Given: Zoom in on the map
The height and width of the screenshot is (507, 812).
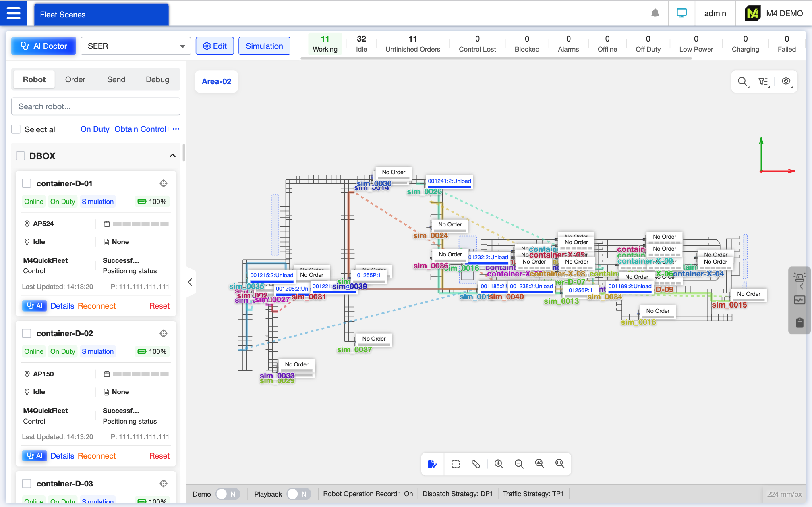Looking at the screenshot, I should tap(499, 464).
